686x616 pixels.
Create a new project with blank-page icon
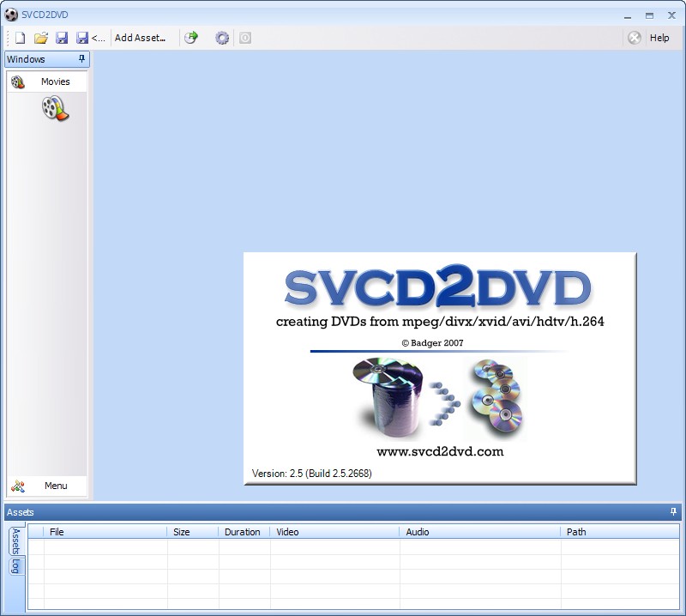[x=20, y=38]
